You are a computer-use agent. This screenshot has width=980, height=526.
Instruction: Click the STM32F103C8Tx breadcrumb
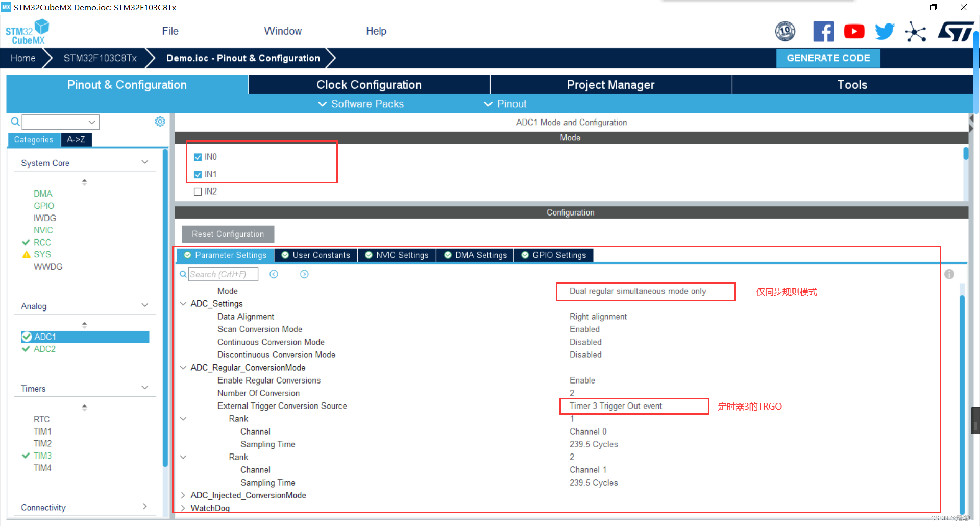[100, 58]
